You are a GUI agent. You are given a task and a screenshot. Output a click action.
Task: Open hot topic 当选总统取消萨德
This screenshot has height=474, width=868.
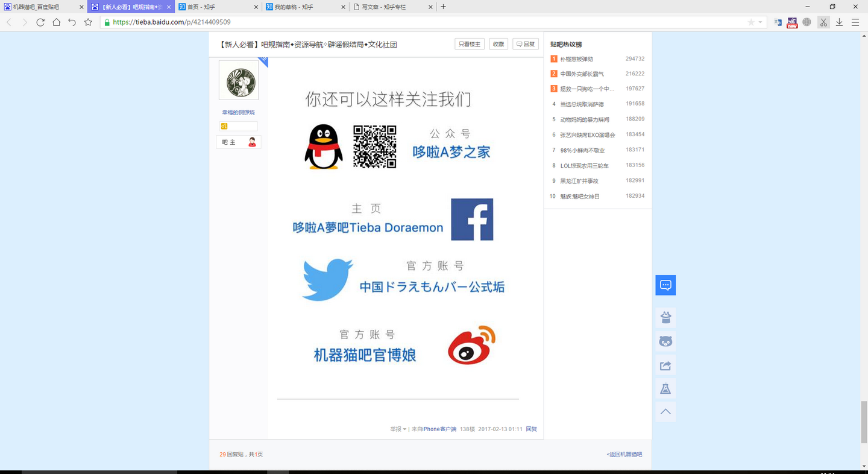[582, 104]
